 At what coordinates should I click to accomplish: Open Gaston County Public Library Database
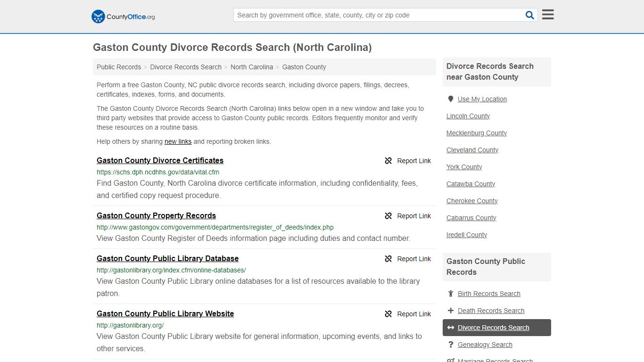(167, 258)
